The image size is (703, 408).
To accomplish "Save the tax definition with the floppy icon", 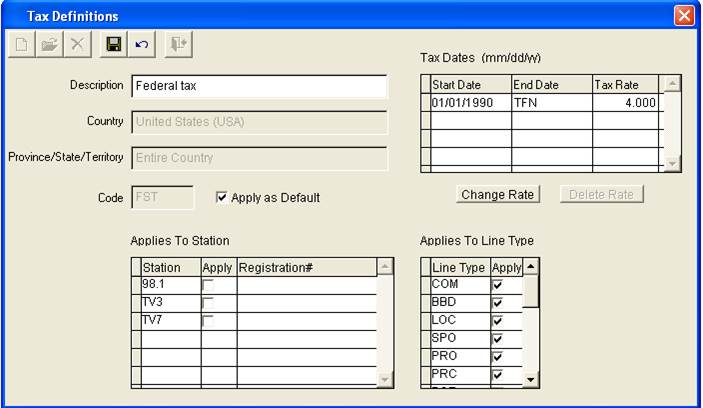I will pyautogui.click(x=114, y=45).
